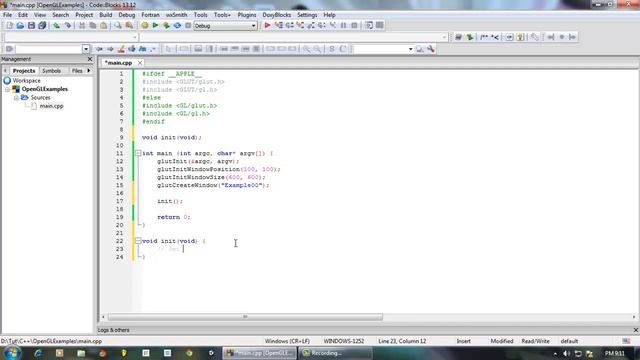The image size is (640, 360).
Task: Click the volume speaker tray icon
Action: 566,353
